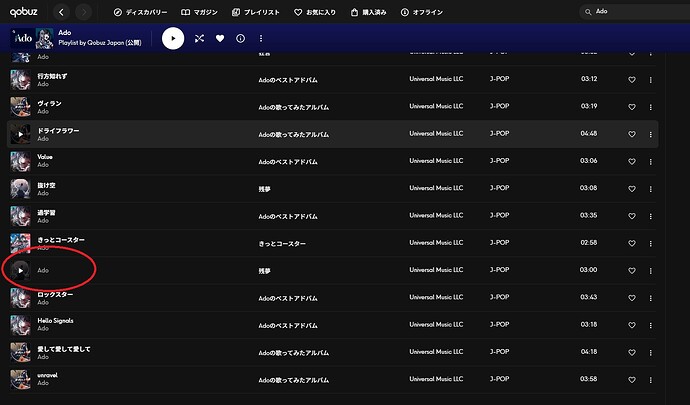Click the 行方知れず album thumbnail
Viewport: 690px width, 405px height.
(x=20, y=80)
